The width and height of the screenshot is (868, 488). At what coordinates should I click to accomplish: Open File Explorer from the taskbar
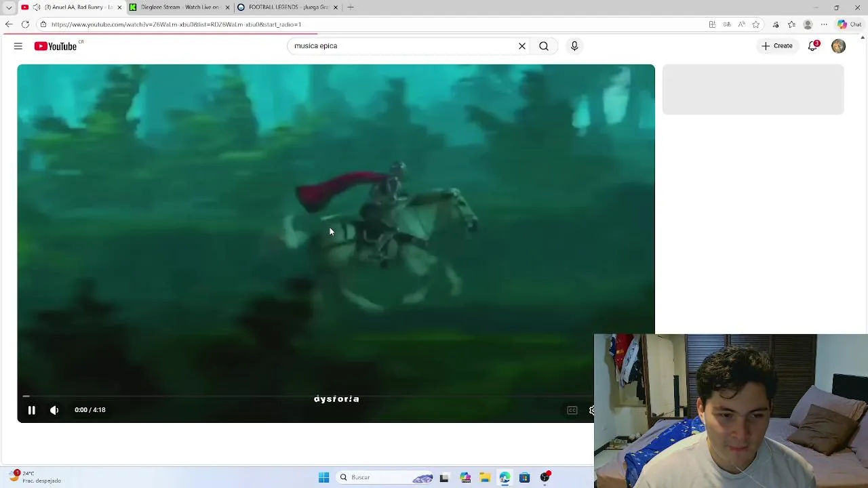click(485, 478)
